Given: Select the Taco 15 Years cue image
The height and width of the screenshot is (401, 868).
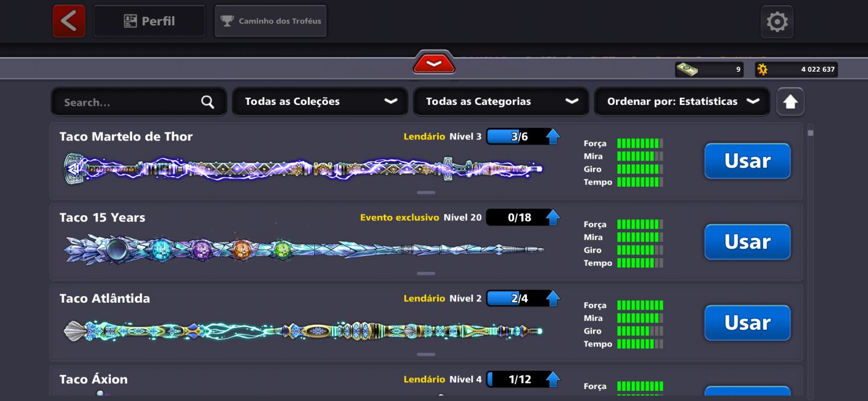Looking at the screenshot, I should click(303, 250).
